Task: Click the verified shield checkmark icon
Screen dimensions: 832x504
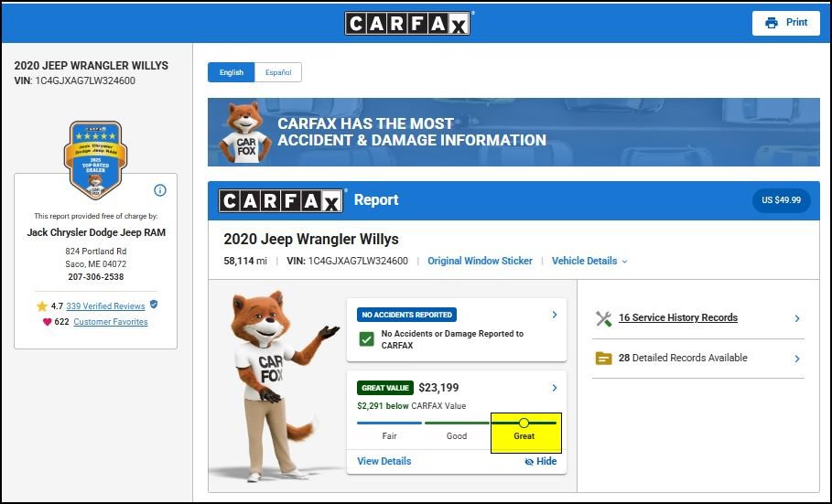Action: coord(154,305)
